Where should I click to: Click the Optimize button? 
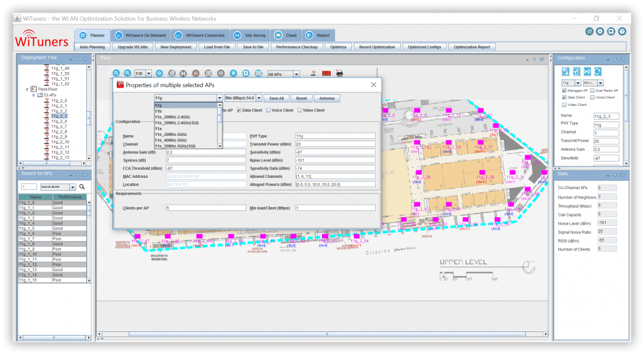[338, 47]
